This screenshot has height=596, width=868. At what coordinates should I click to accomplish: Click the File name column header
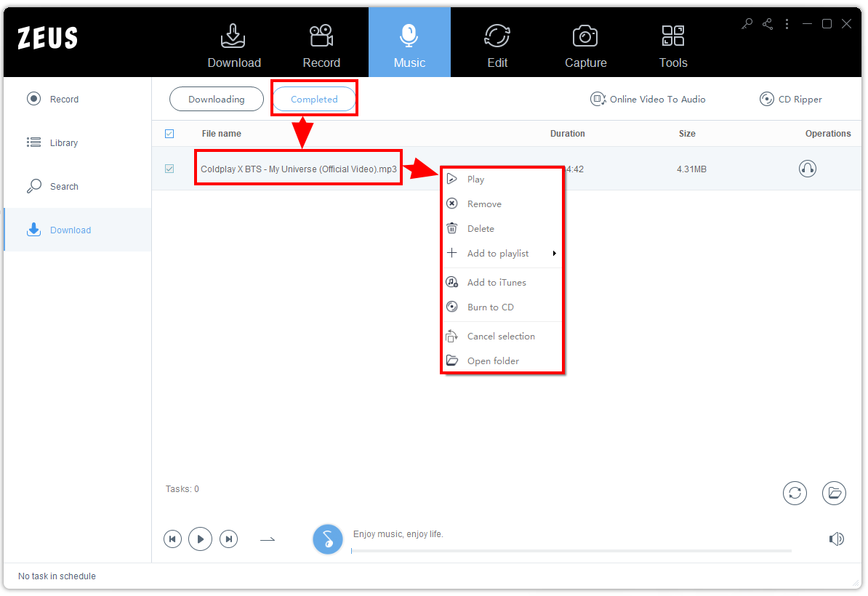[x=222, y=133]
